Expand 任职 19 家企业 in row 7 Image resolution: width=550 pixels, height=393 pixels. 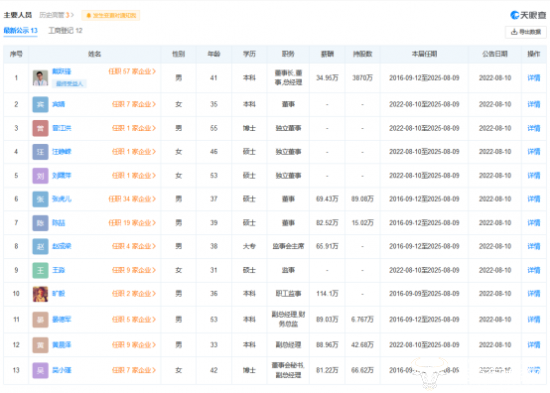pyautogui.click(x=132, y=223)
